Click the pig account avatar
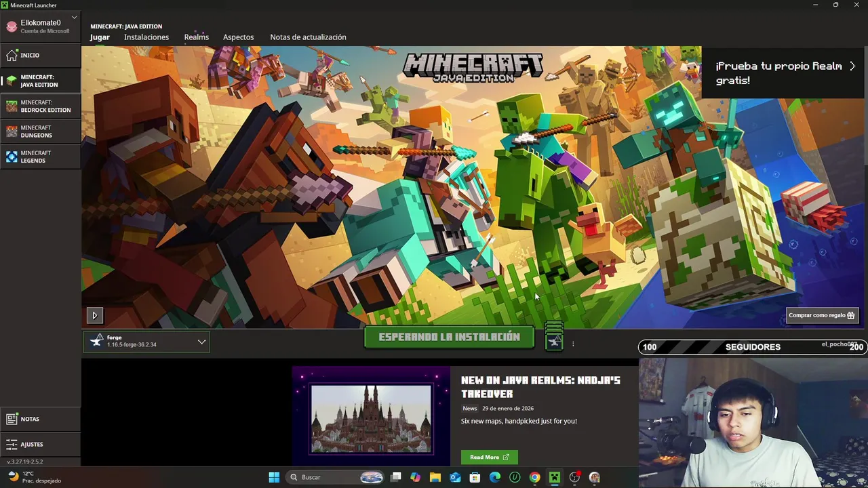Viewport: 868px width, 488px height. (x=12, y=26)
